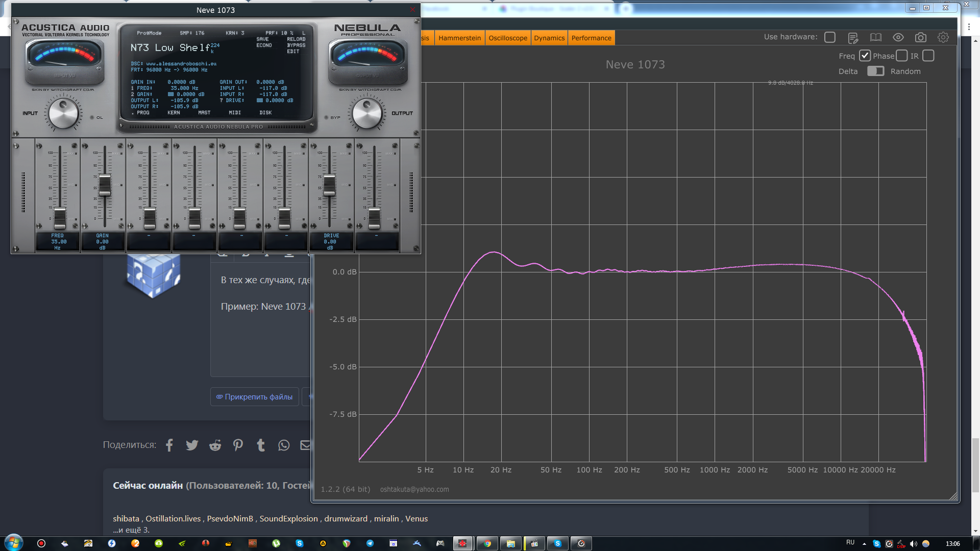Image resolution: width=980 pixels, height=551 pixels.
Task: Click the eye view icon in analyzer toolbar
Action: click(x=898, y=37)
